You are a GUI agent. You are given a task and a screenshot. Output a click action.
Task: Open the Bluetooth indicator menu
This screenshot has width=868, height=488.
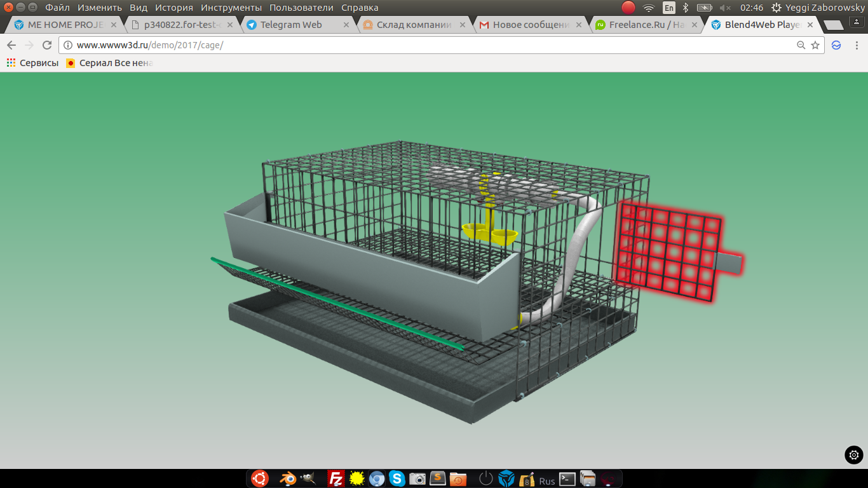coord(686,8)
